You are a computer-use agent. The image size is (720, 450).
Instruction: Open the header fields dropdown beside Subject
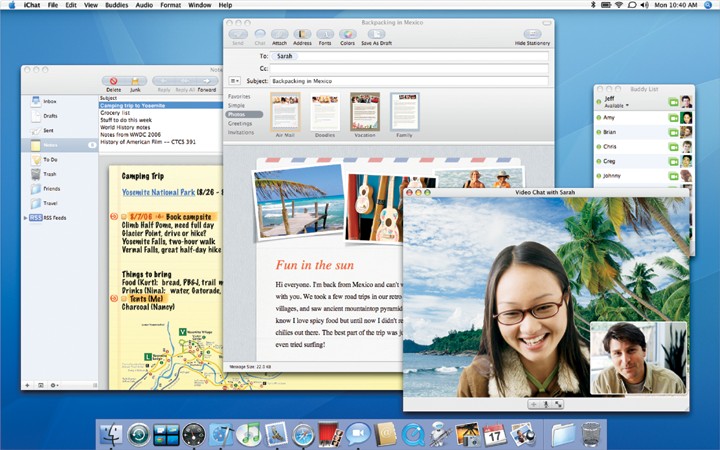[x=235, y=81]
